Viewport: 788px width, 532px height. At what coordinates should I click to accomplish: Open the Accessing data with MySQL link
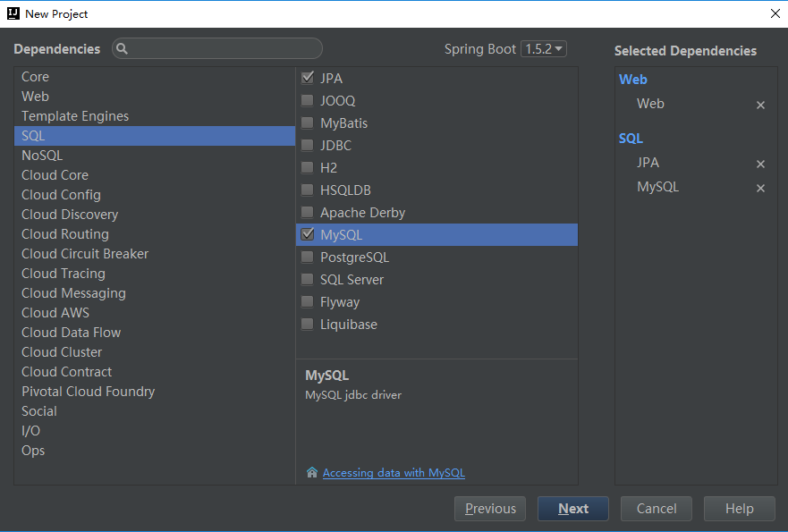[x=394, y=473]
